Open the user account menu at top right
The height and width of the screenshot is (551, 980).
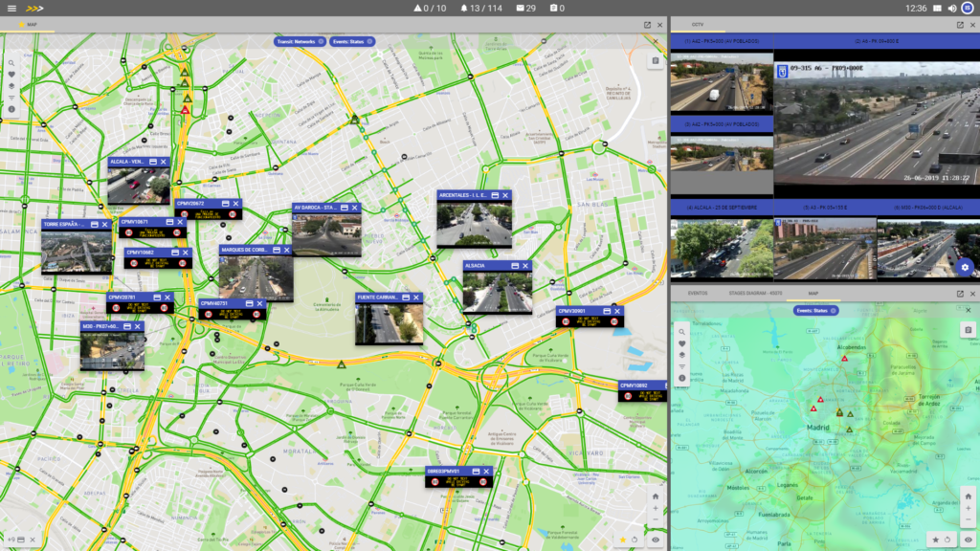click(968, 8)
